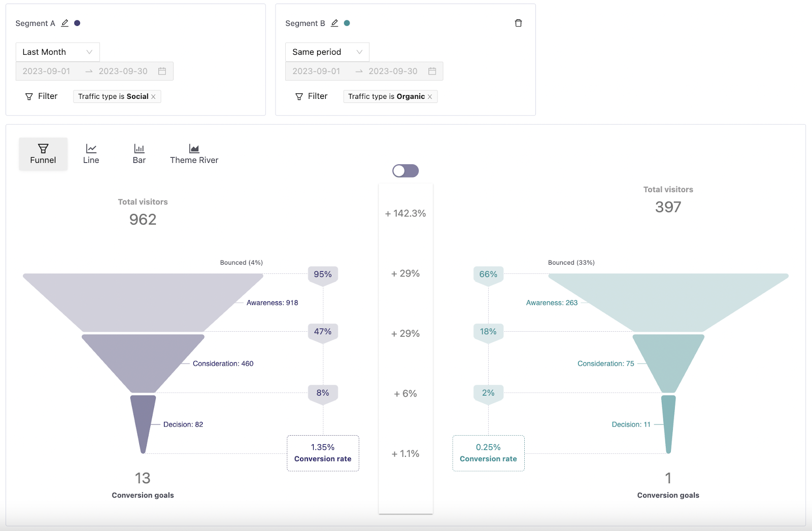Select the 1.35% Conversion rate box

(x=323, y=453)
